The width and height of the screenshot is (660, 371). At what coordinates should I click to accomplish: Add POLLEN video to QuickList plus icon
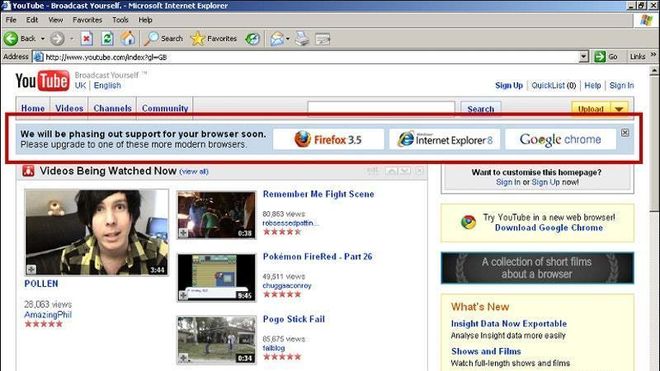[31, 269]
